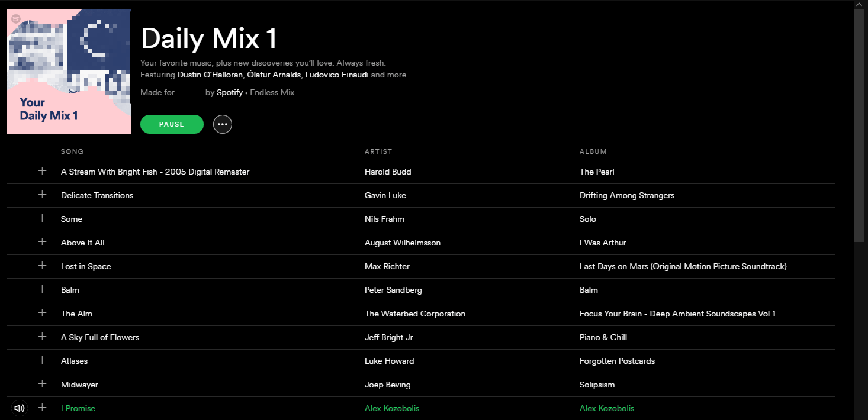Open artist August Wilhelmsson
Viewport: 868px width, 420px height.
tap(403, 243)
